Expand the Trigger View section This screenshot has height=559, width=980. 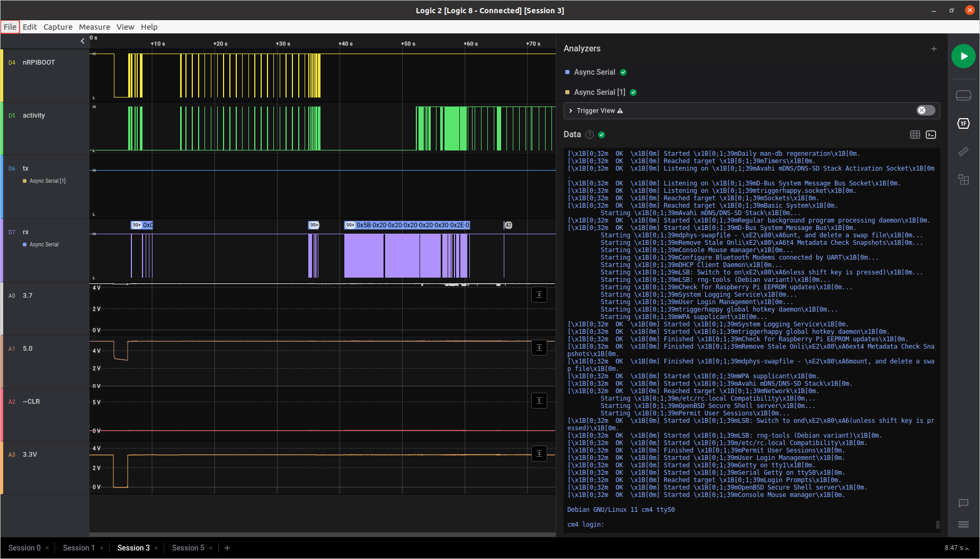pyautogui.click(x=571, y=111)
